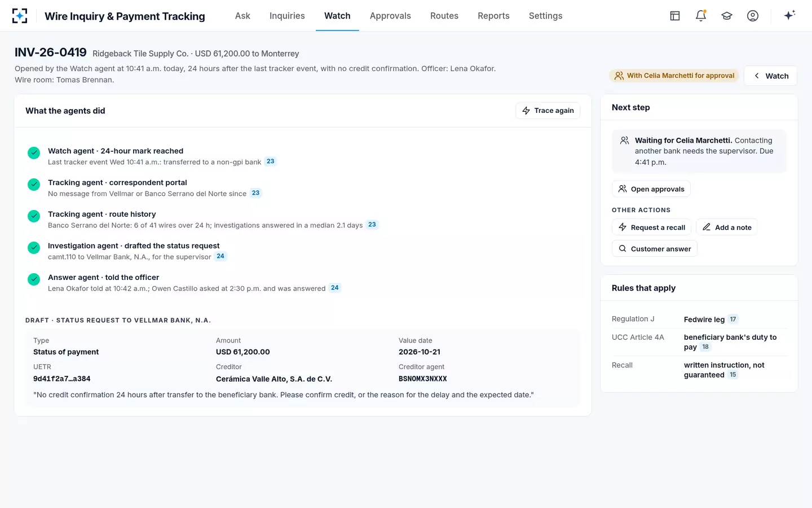
Task: Go back using the Watch button
Action: click(770, 76)
